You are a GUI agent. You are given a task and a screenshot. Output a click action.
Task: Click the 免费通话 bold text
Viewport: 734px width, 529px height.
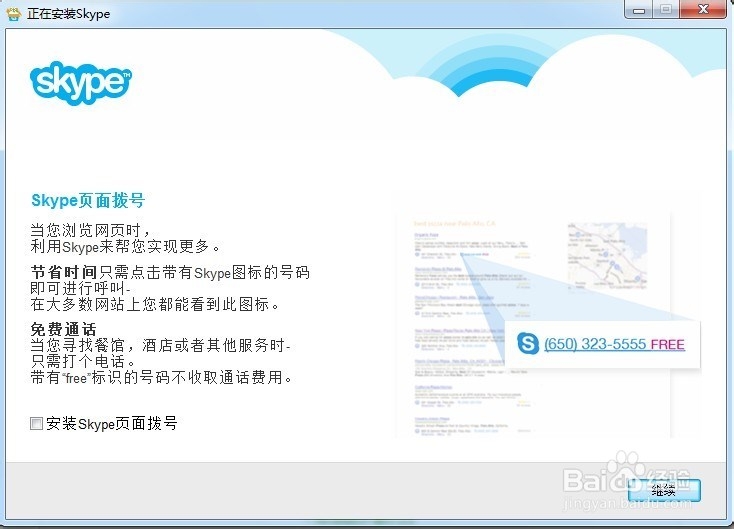(x=63, y=329)
